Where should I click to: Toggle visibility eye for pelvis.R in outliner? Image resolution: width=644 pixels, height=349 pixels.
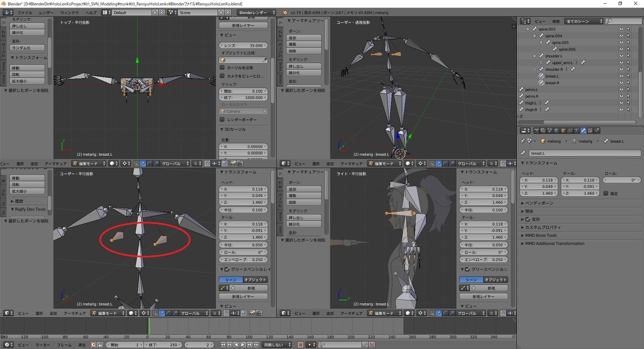[621, 96]
